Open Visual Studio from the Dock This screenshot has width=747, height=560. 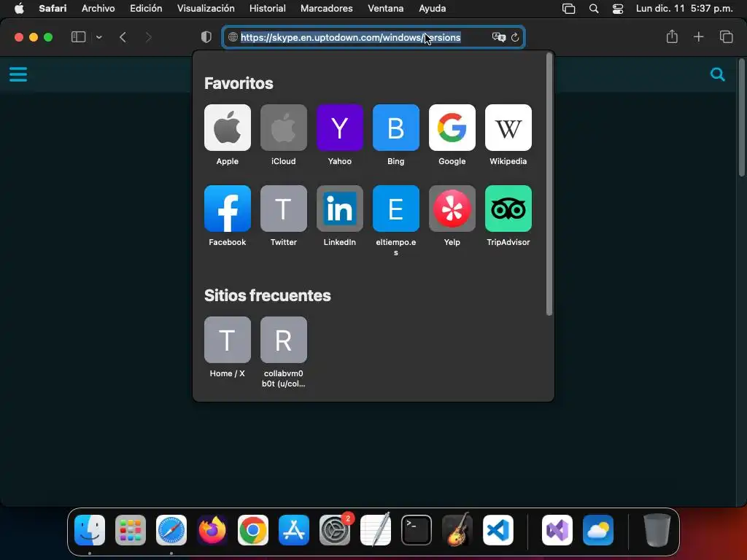557,530
